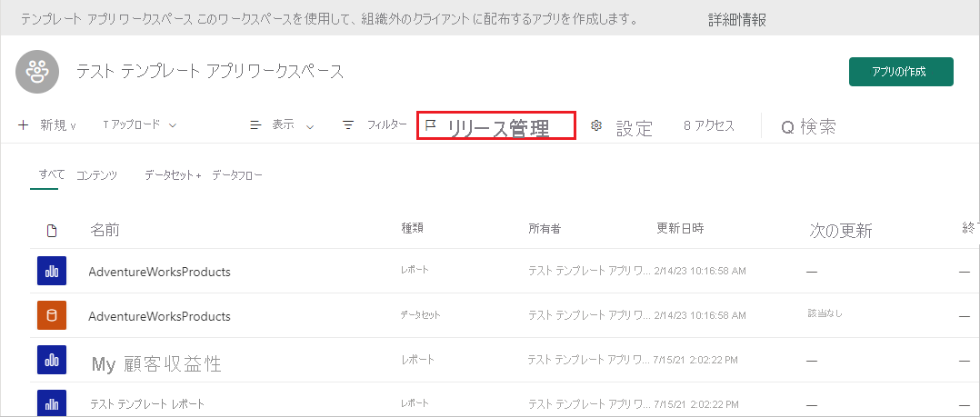Select the データセット + データフロー tab
The width and height of the screenshot is (980, 417).
pyautogui.click(x=203, y=174)
